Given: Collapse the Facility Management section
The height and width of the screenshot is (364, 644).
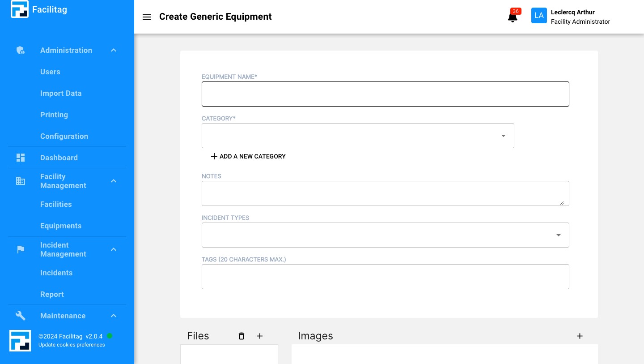Looking at the screenshot, I should tap(114, 181).
